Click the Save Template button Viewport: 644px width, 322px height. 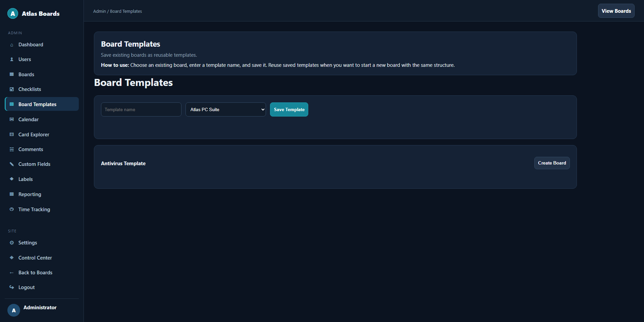click(289, 109)
